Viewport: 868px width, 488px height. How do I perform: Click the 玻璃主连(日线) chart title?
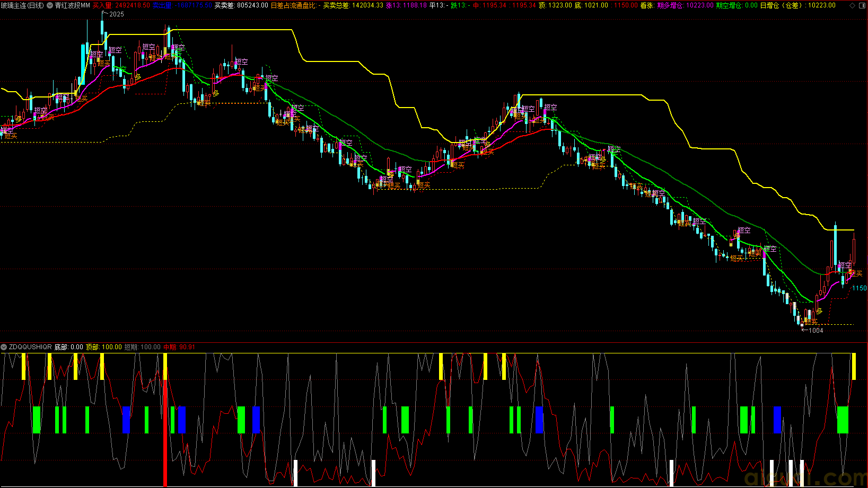pyautogui.click(x=22, y=5)
